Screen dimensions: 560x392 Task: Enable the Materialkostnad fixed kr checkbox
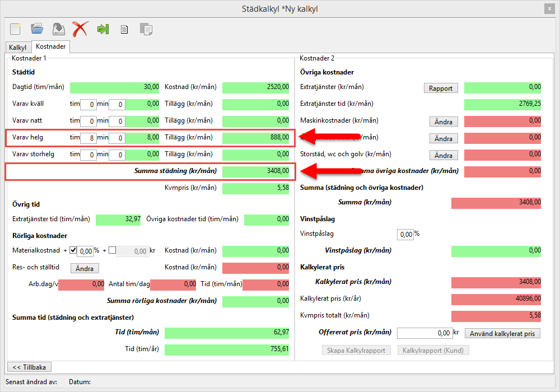coord(112,250)
